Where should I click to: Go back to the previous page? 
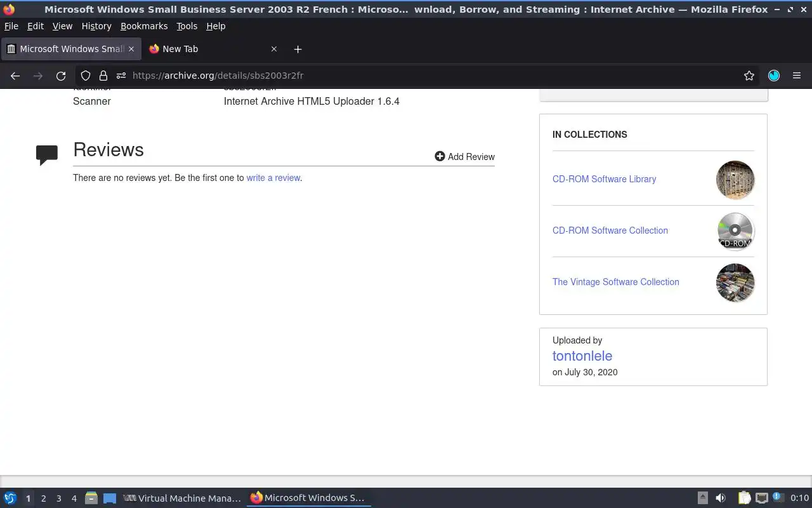[x=15, y=76]
